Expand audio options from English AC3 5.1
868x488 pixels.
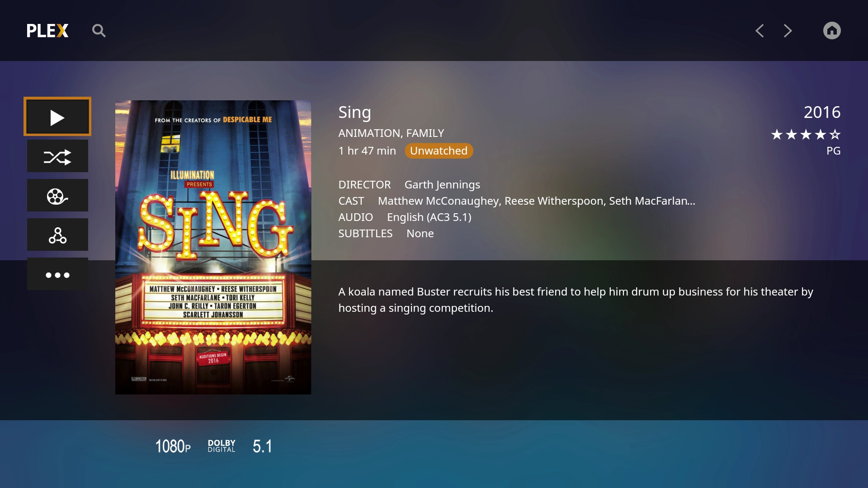coord(429,217)
